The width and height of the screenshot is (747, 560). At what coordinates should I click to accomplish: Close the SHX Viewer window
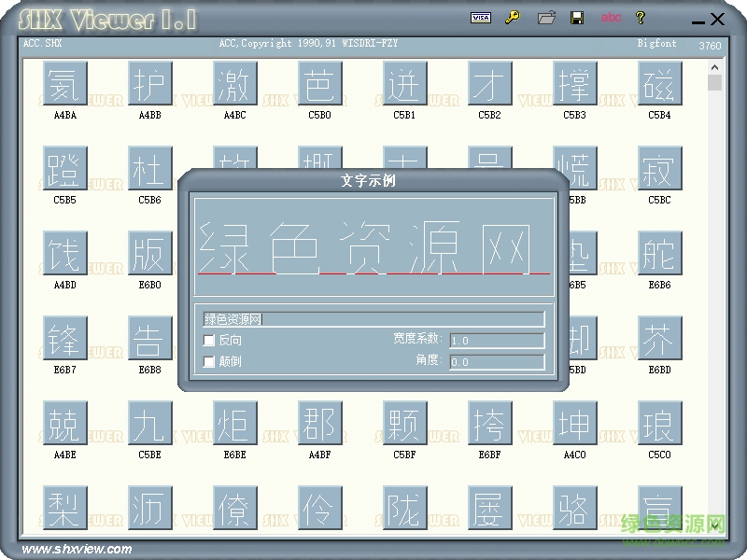coord(717,19)
